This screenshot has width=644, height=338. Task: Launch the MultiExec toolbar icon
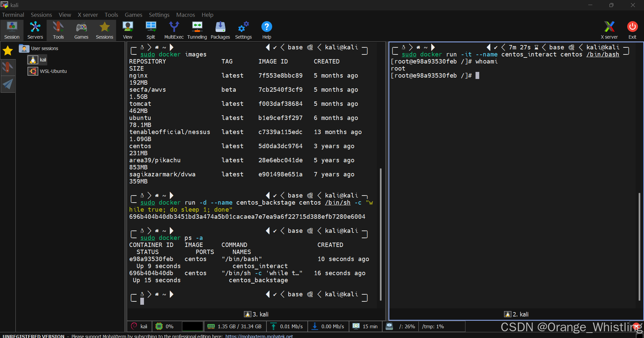[x=174, y=30]
